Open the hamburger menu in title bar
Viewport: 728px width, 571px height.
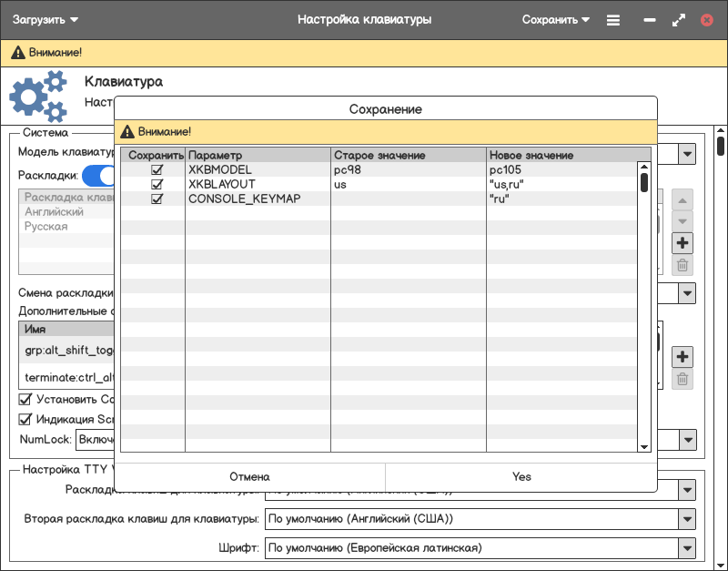[613, 19]
